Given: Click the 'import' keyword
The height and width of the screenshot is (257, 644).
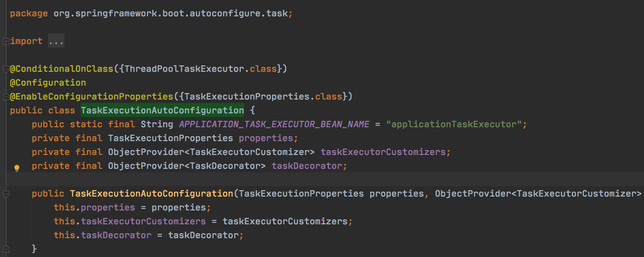Looking at the screenshot, I should [26, 42].
